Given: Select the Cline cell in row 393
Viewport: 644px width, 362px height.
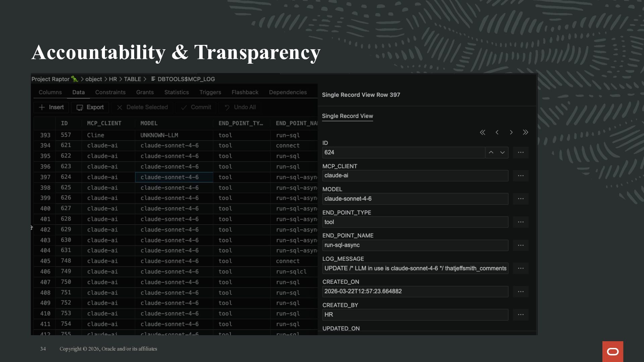Looking at the screenshot, I should click(108, 135).
